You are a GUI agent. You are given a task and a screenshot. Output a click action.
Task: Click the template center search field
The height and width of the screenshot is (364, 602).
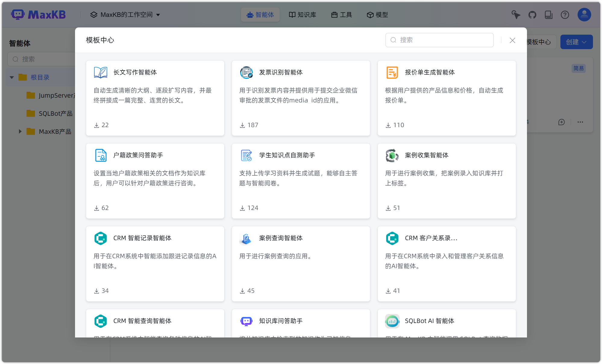[439, 40]
